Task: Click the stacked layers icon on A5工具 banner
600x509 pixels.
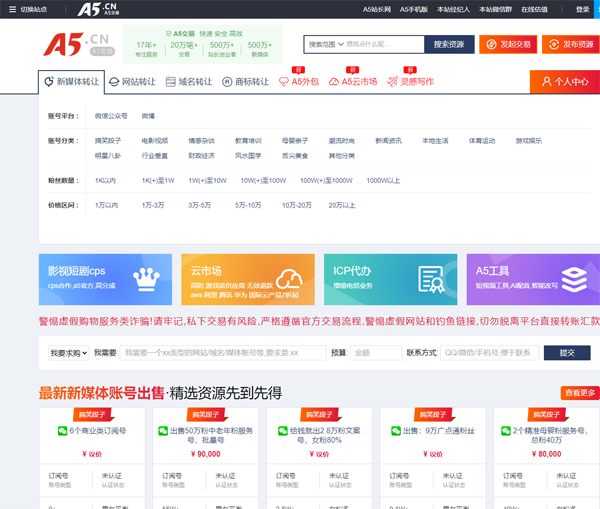Action: click(574, 279)
